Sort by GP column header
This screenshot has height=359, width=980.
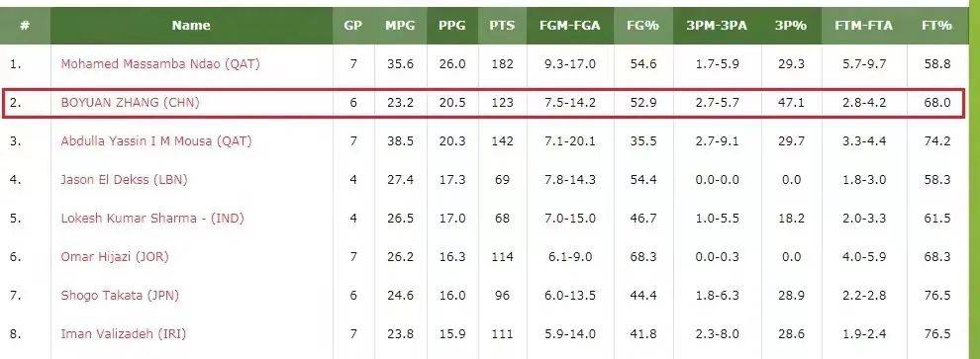pos(353,26)
